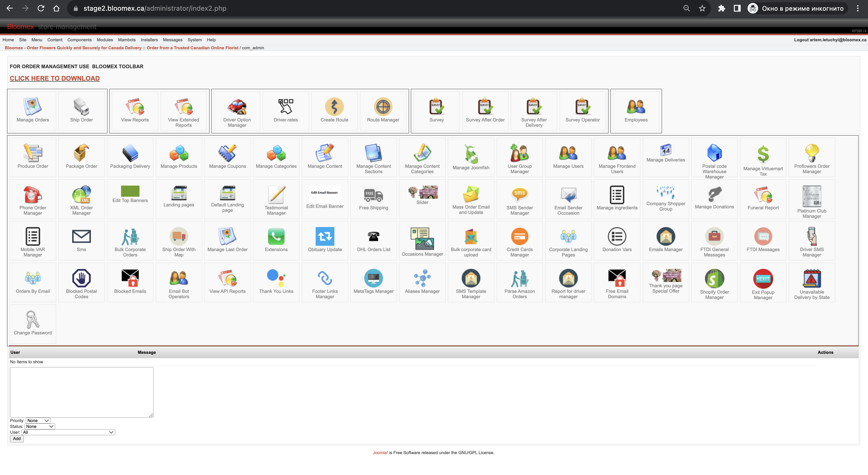This screenshot has width=868, height=475.
Task: Open SMS Sender Manager icon
Action: tap(520, 195)
